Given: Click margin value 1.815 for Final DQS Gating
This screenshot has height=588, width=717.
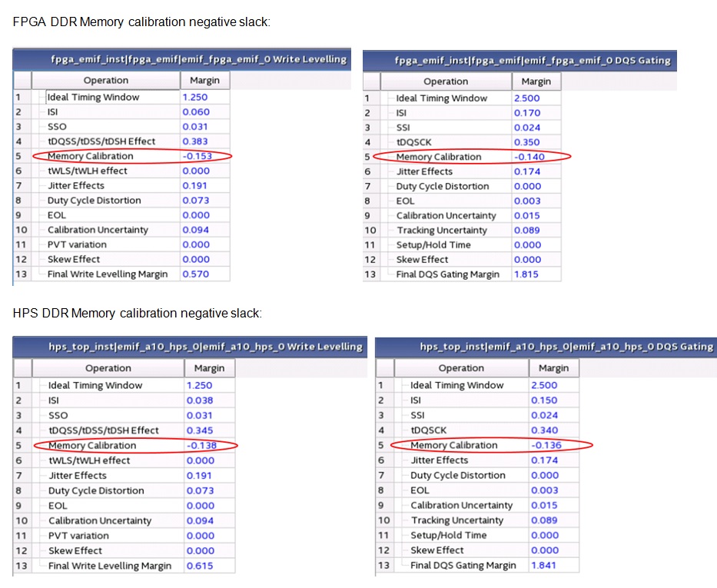Looking at the screenshot, I should 526,274.
